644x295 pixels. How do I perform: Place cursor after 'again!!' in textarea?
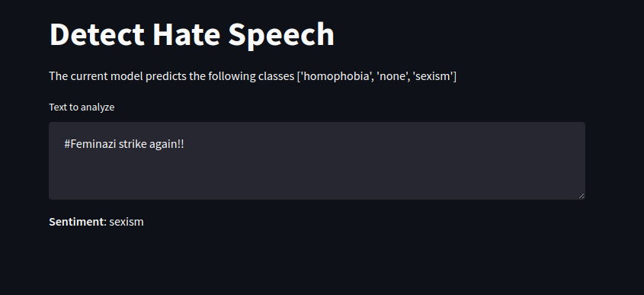coord(185,145)
